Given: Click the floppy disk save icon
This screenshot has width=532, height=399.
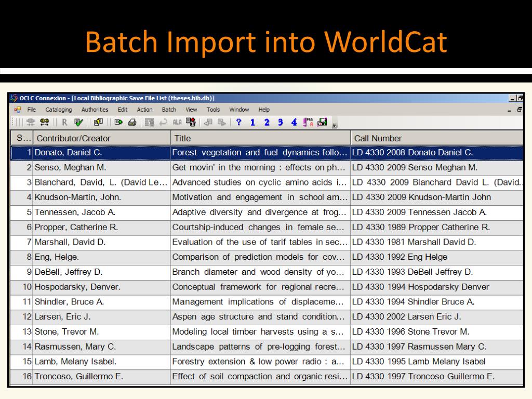Looking at the screenshot, I should pyautogui.click(x=322, y=122).
